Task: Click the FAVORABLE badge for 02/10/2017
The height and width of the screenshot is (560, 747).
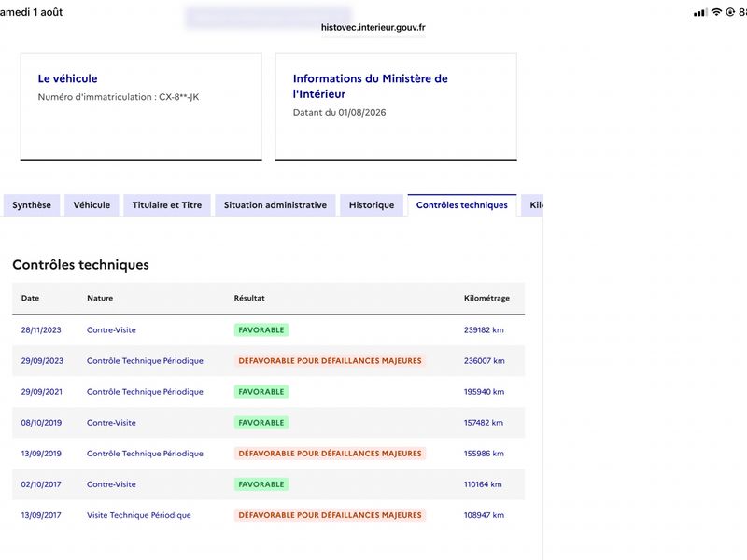Action: 261,484
